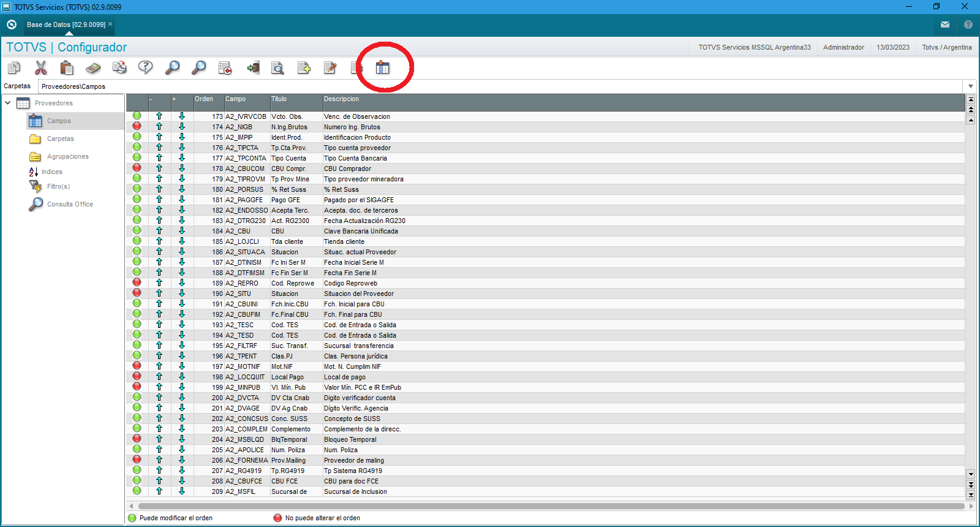Click the help question mark in the top bar
Image resolution: width=980 pixels, height=527 pixels.
[x=968, y=25]
